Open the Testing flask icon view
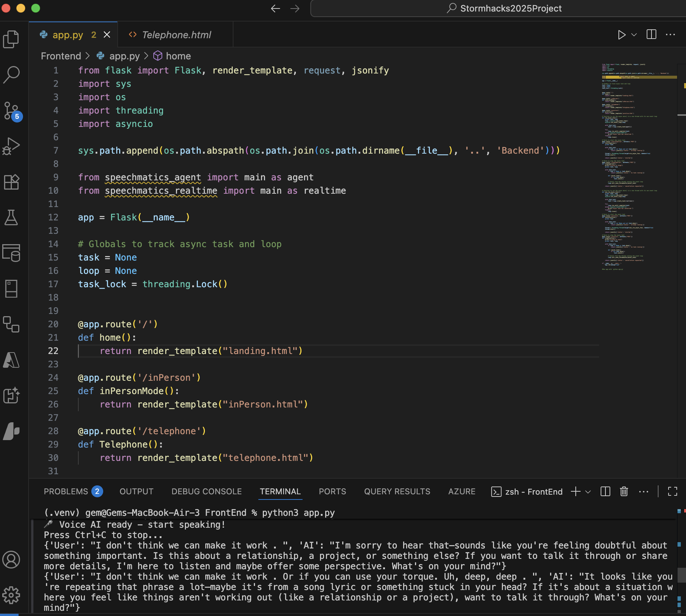This screenshot has width=686, height=616. [x=11, y=217]
